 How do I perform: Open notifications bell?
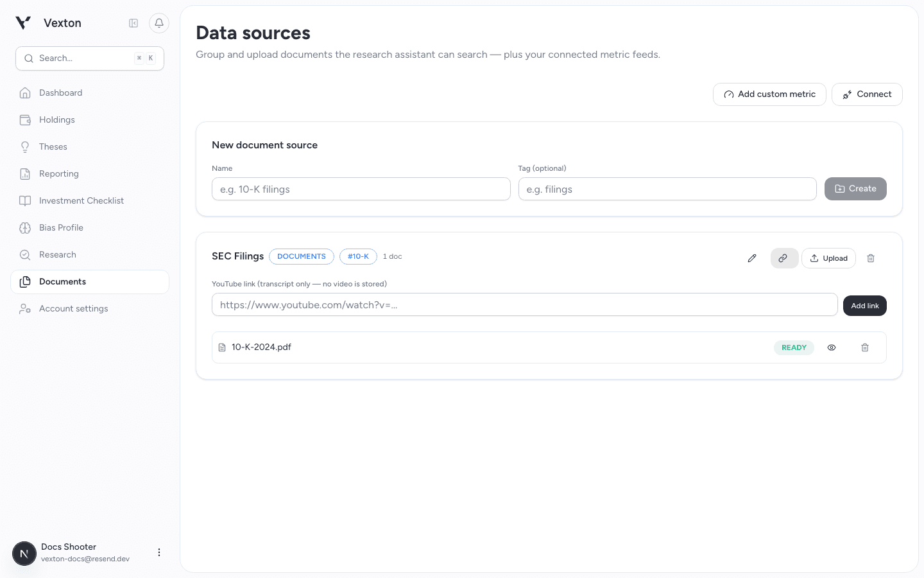[x=159, y=23]
